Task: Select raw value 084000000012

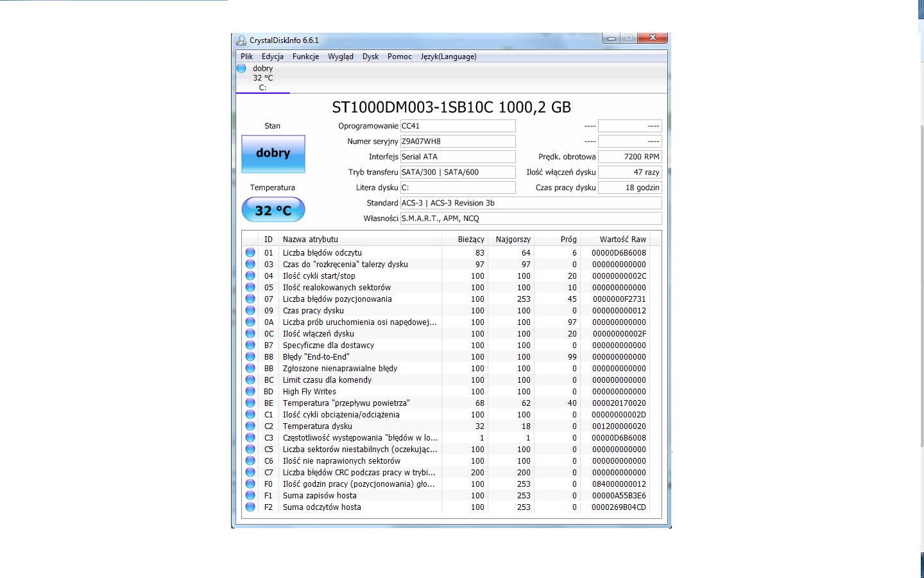Action: coord(619,484)
